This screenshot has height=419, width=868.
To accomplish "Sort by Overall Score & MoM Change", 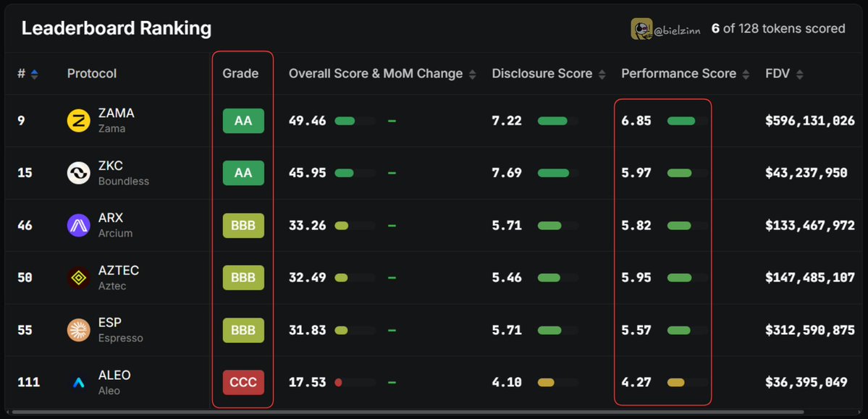I will pos(472,74).
